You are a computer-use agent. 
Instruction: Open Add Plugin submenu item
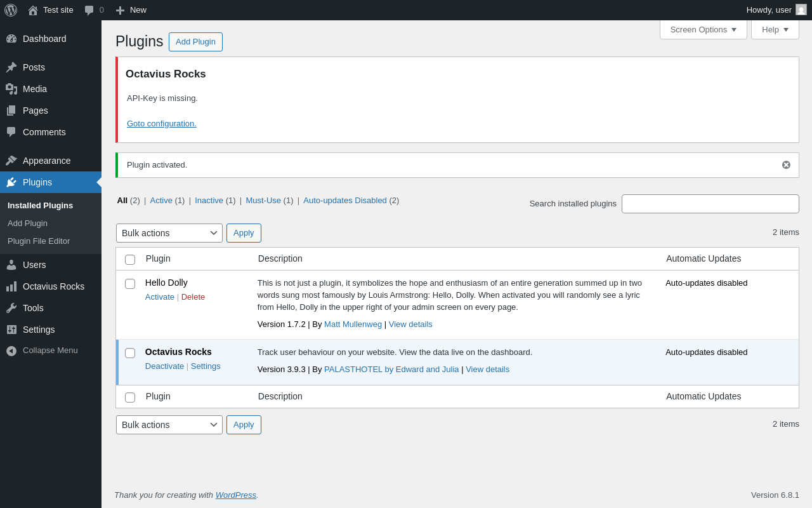[27, 224]
